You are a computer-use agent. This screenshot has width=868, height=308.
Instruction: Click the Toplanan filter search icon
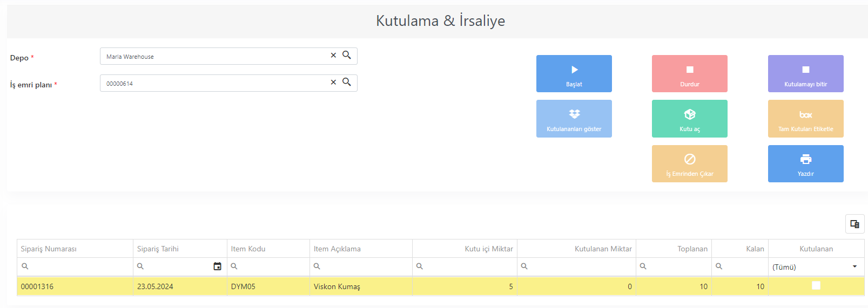pos(643,266)
